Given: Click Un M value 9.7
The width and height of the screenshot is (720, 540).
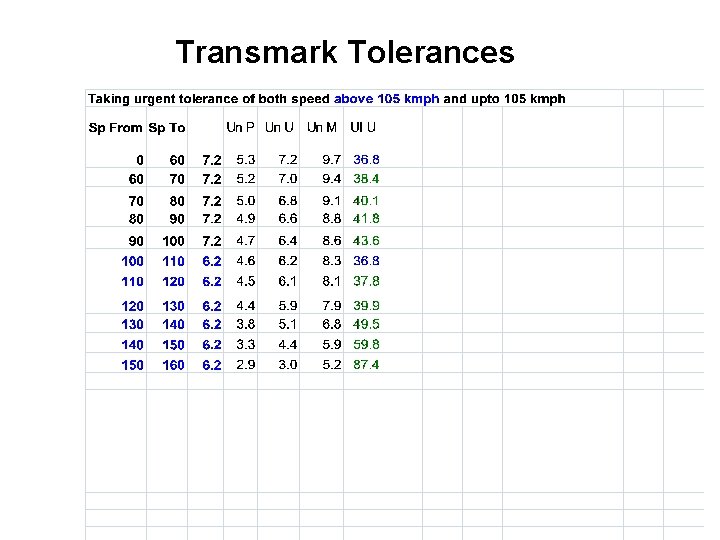Looking at the screenshot, I should (332, 160).
